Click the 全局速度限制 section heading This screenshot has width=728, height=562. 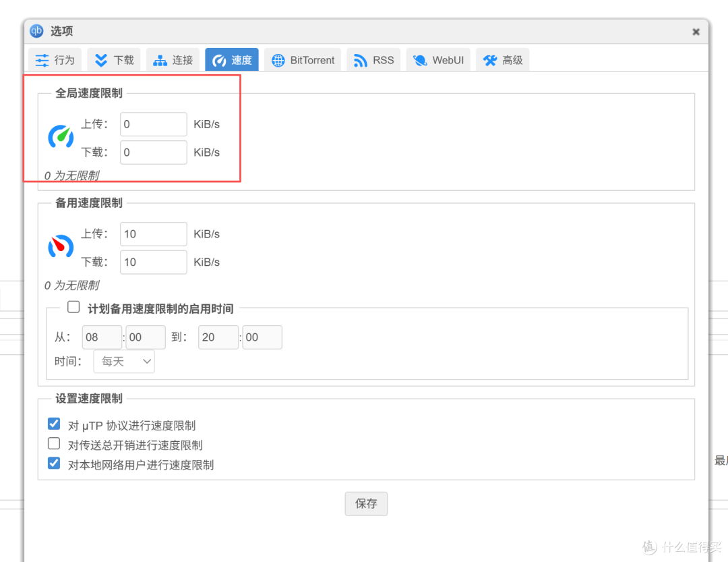[x=89, y=93]
